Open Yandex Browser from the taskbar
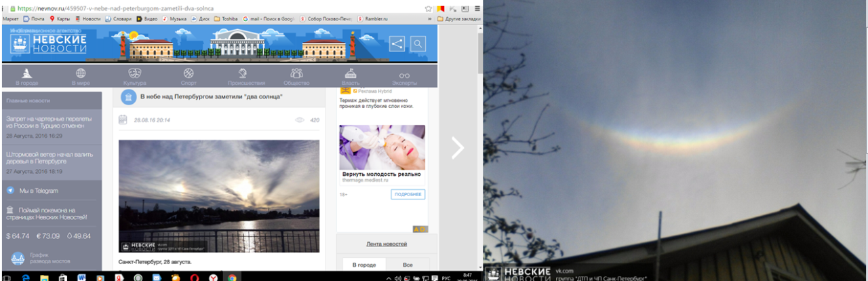 213,277
